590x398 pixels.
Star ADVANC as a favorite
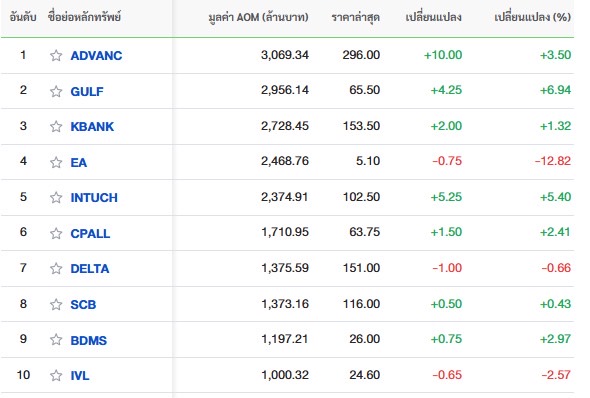tap(56, 56)
